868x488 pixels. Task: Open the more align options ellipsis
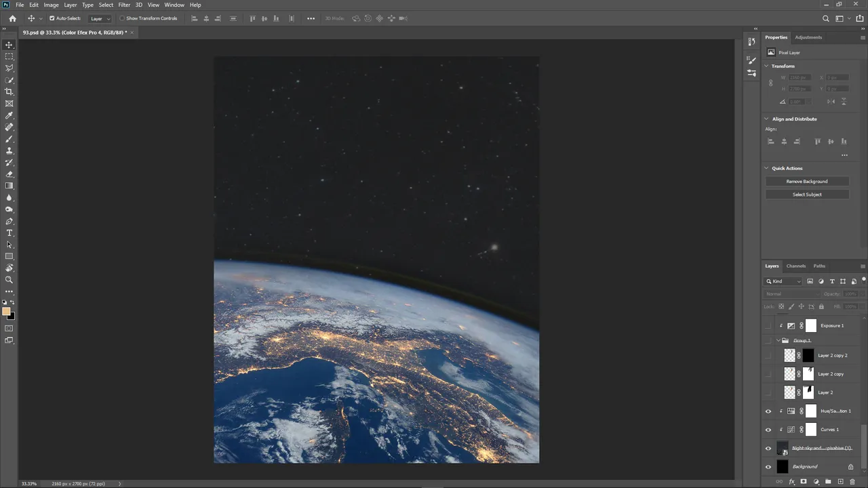844,155
